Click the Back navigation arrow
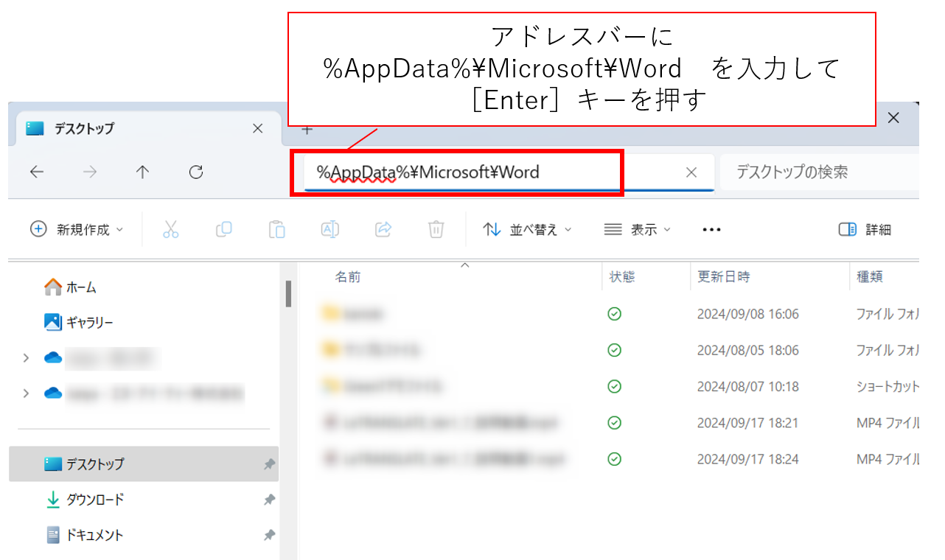This screenshot has height=560, width=945. tap(37, 172)
